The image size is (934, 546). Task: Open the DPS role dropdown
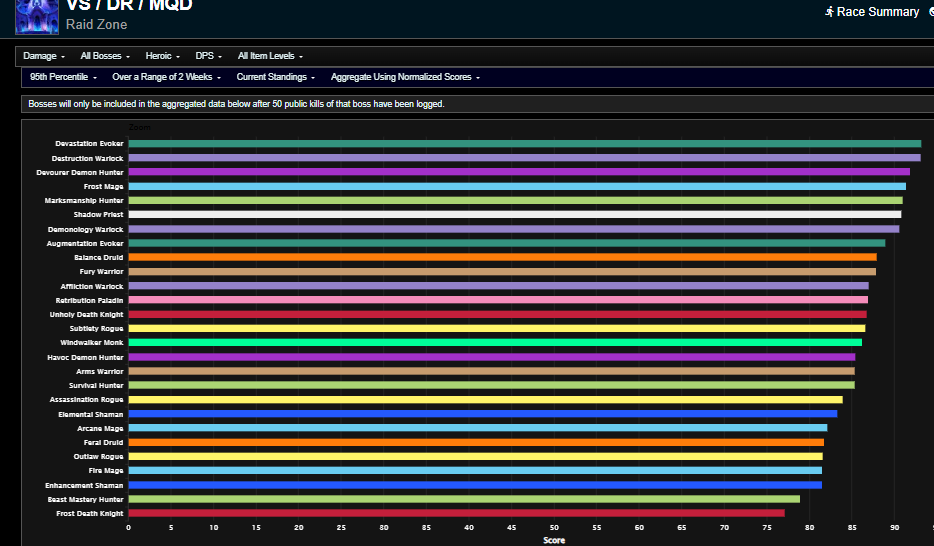(x=208, y=56)
